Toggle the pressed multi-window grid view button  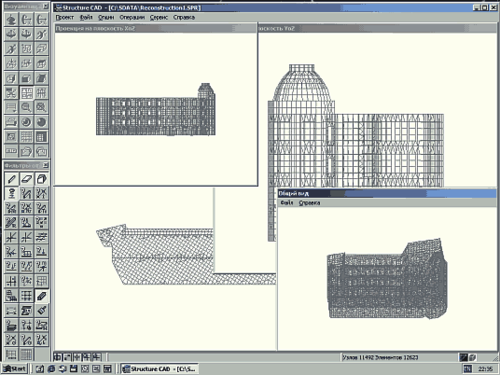click(26, 93)
